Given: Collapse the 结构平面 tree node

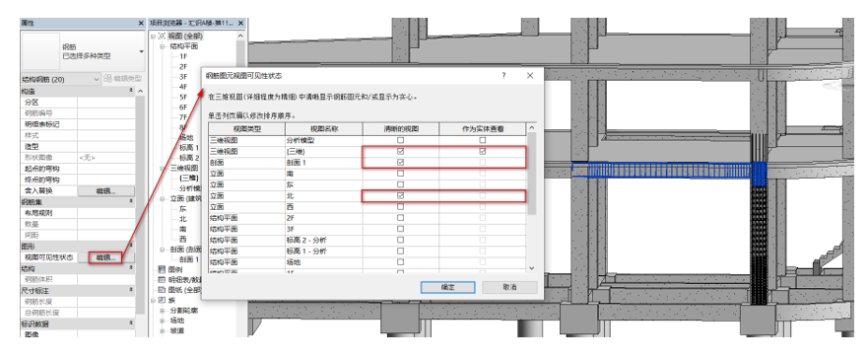Looking at the screenshot, I should point(164,46).
